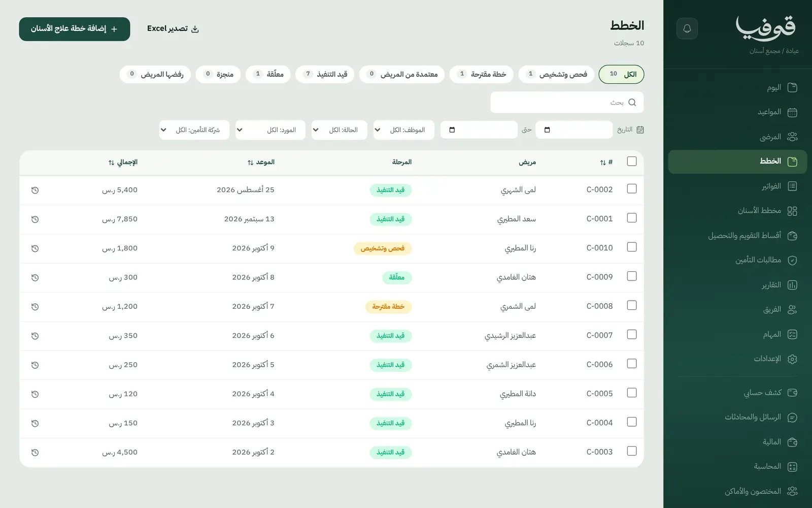This screenshot has height=508, width=812.
Task: Open notifications bell icon
Action: [x=687, y=28]
